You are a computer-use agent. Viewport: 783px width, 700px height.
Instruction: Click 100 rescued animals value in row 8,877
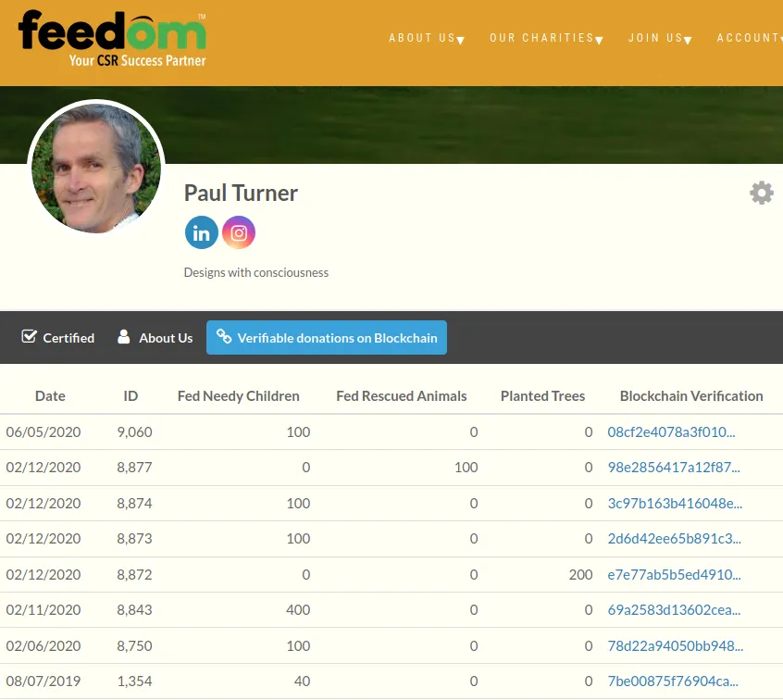466,468
